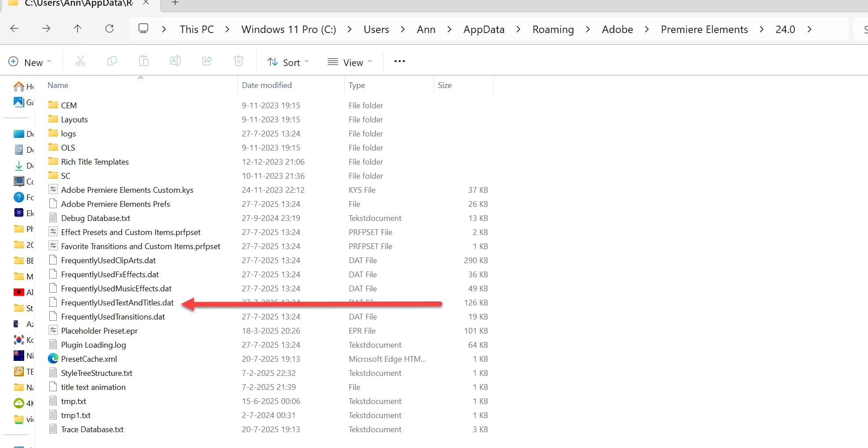
Task: Select Trace Database.txt file
Action: pos(92,429)
